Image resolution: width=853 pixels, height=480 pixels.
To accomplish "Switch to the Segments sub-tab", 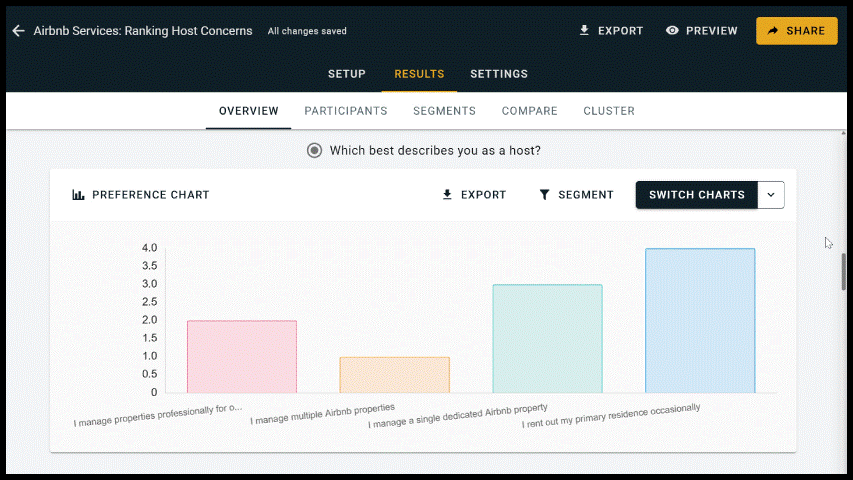I will (x=444, y=111).
